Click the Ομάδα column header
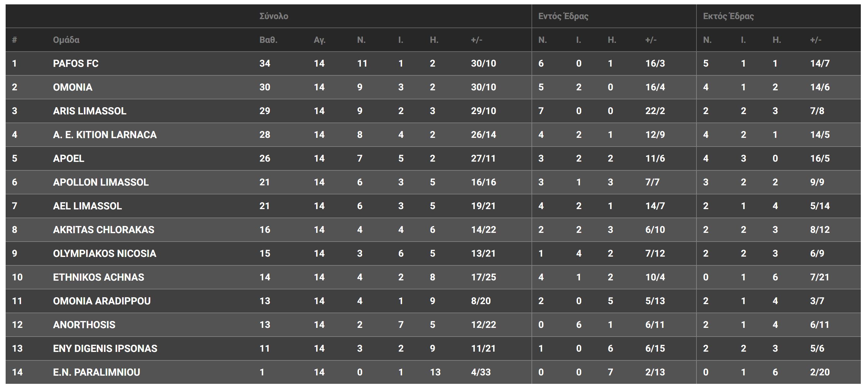 click(66, 40)
